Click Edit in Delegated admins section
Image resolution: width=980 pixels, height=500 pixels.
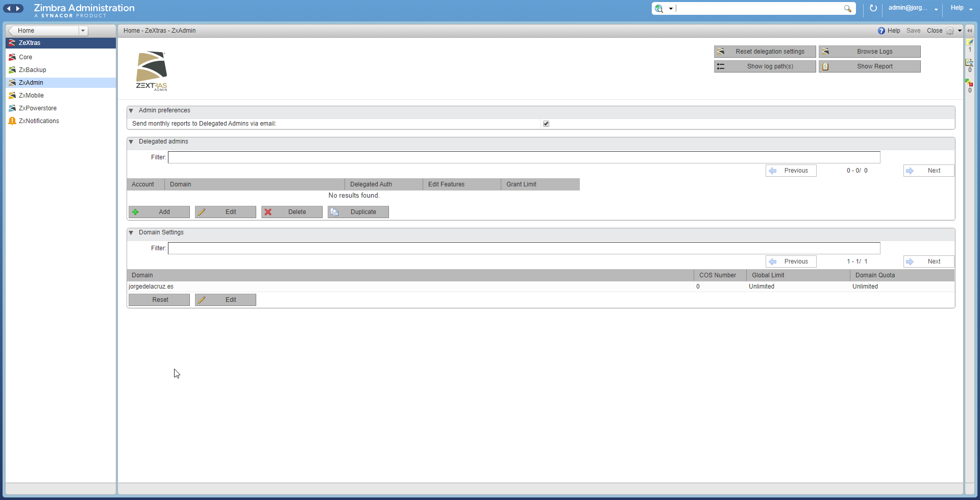click(x=226, y=212)
